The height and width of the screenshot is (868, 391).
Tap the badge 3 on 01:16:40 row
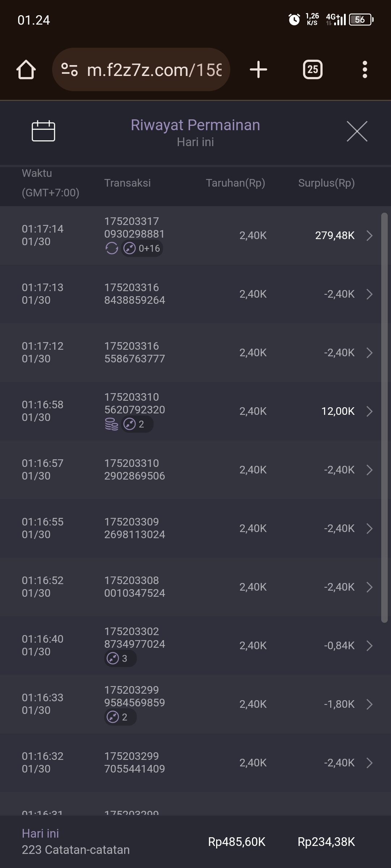[x=120, y=659]
